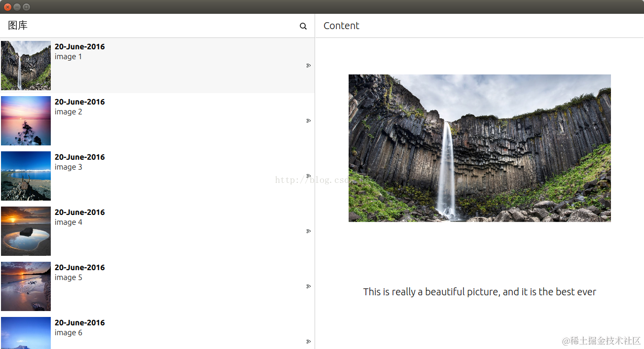Select the "image 6" subtitle text

(x=69, y=333)
